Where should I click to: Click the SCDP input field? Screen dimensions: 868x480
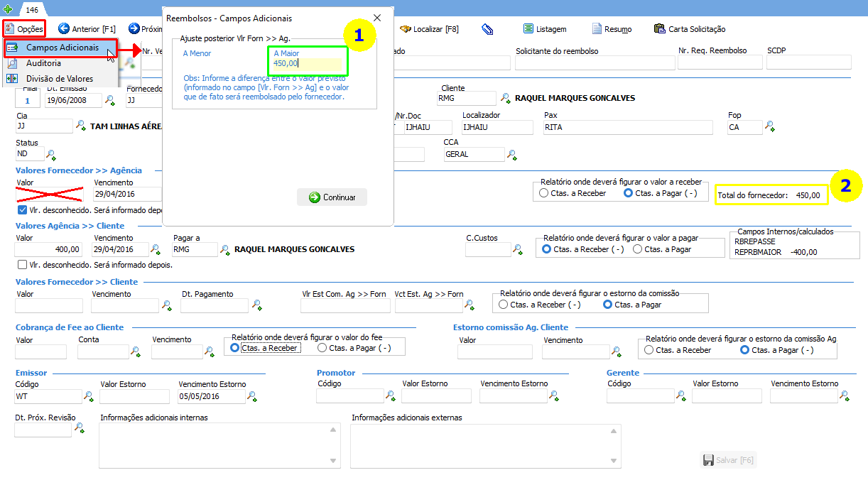808,62
